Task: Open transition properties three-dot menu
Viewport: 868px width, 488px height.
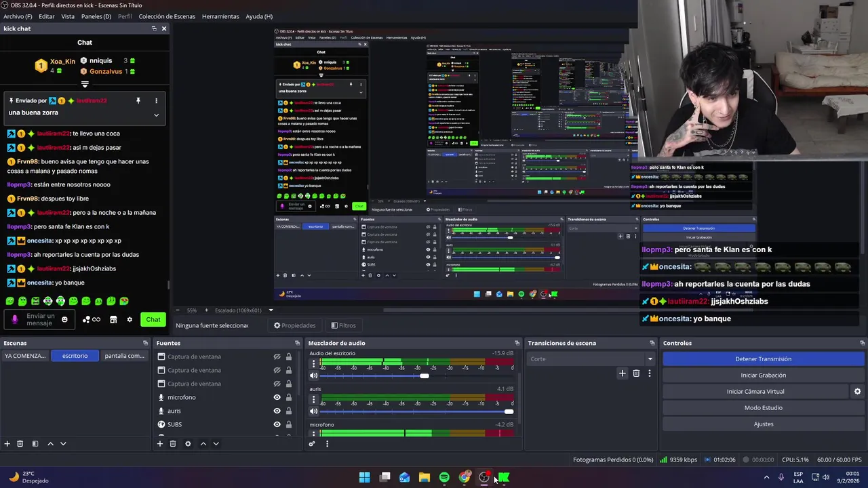Action: pos(649,373)
